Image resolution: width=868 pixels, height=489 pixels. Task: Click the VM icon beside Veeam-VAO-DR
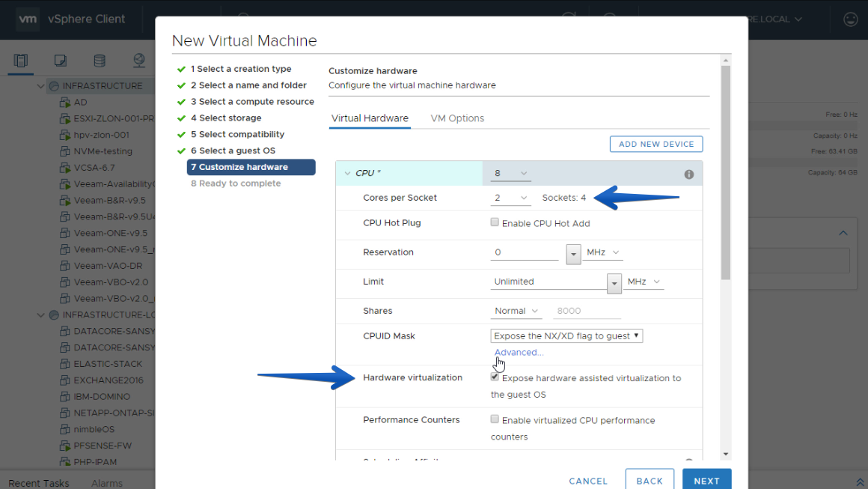coord(65,266)
